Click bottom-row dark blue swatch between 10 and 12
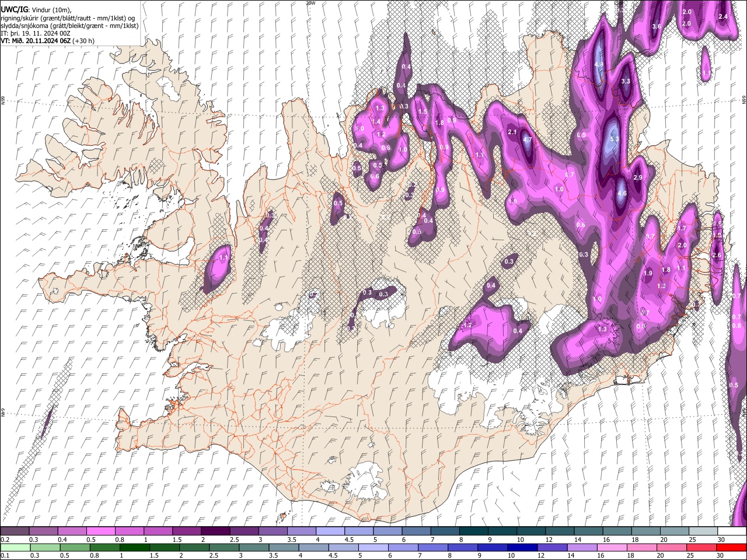Viewport: 747px width, 560px height. [x=521, y=547]
